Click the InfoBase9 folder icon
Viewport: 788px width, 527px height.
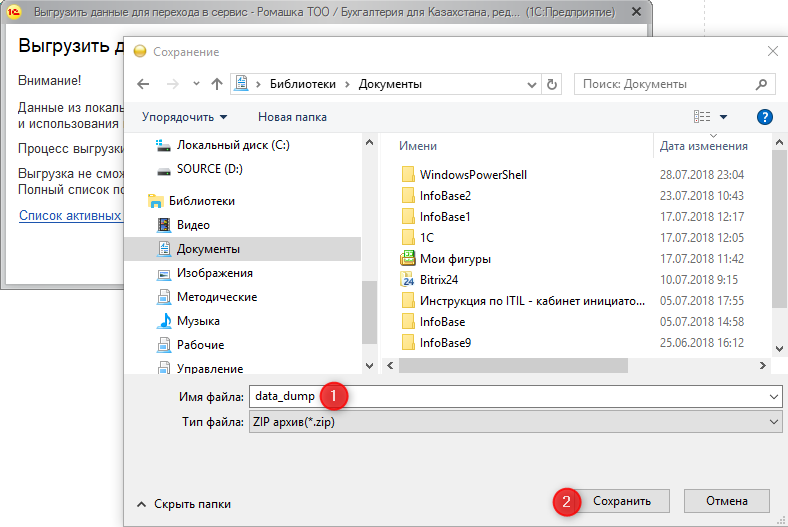point(408,343)
